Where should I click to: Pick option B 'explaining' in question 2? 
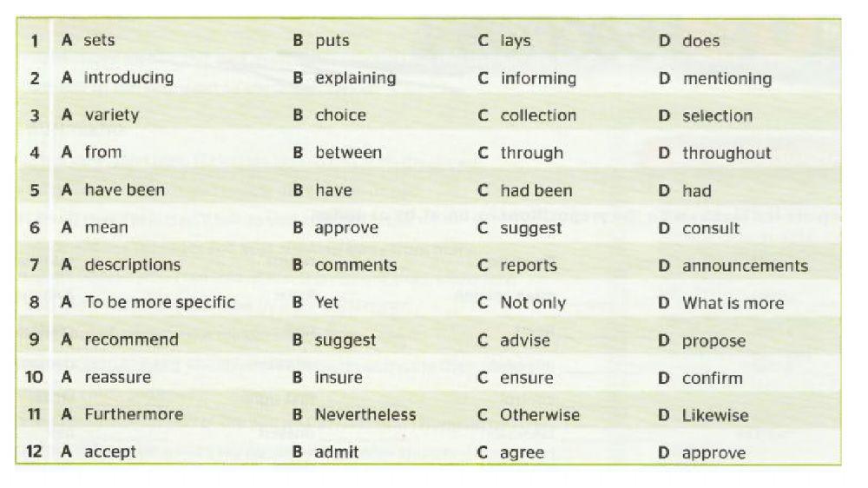(x=355, y=78)
